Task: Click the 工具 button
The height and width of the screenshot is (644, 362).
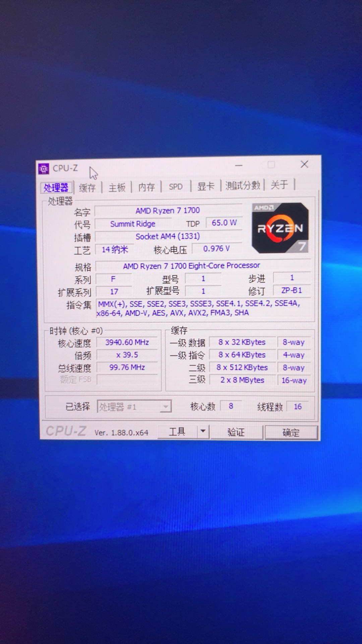Action: pos(177,432)
